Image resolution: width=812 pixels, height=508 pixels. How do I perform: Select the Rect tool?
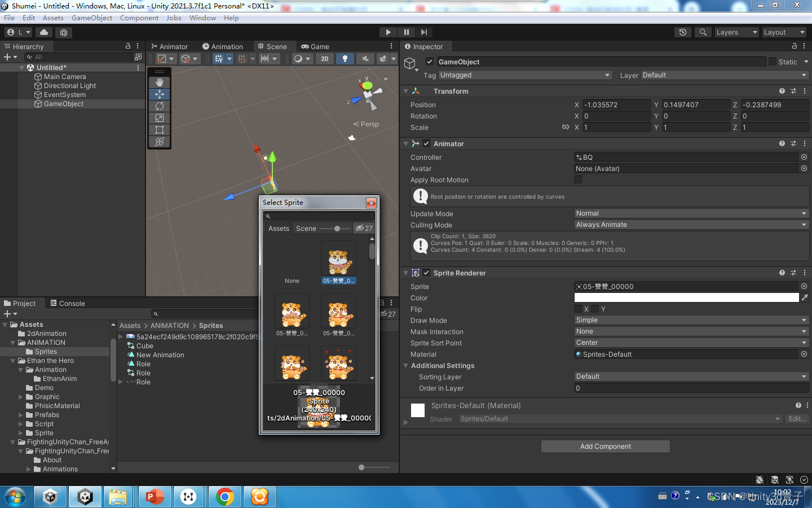(x=160, y=130)
